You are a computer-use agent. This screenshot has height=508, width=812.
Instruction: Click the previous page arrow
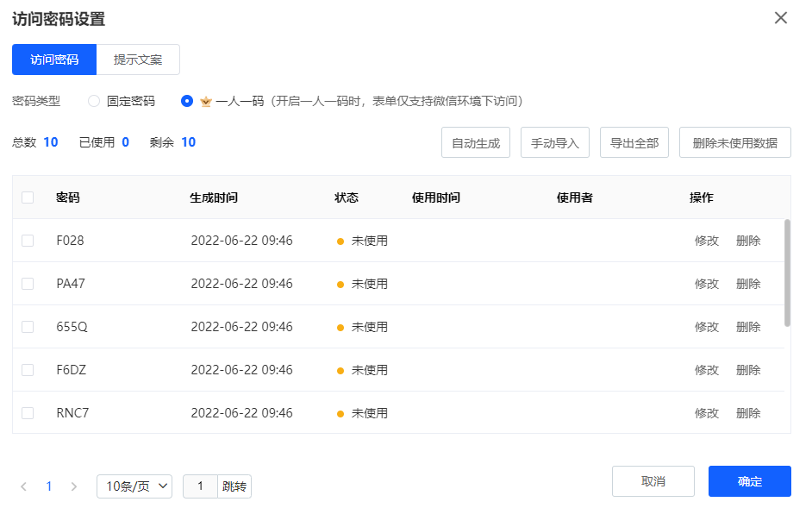[24, 486]
